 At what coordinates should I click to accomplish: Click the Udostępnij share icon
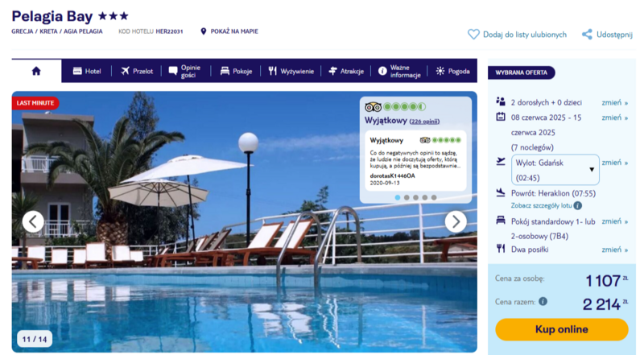point(587,35)
